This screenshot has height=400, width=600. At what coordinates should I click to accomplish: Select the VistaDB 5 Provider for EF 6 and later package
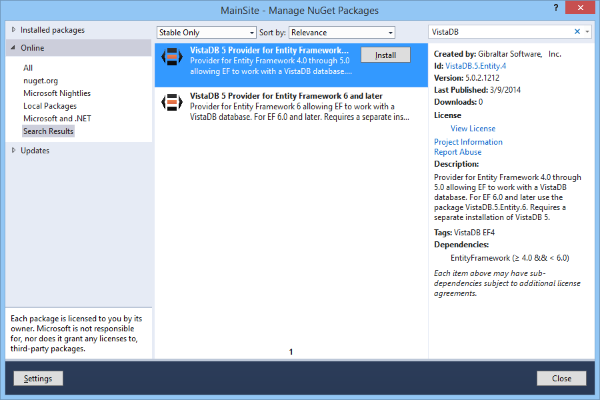[x=291, y=106]
